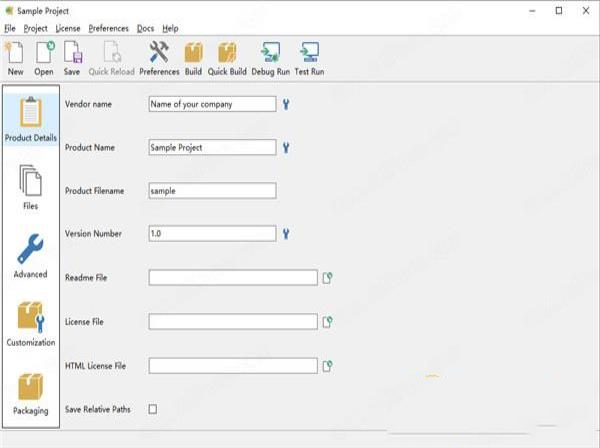Open the Help menu
This screenshot has width=600, height=448.
coord(170,28)
